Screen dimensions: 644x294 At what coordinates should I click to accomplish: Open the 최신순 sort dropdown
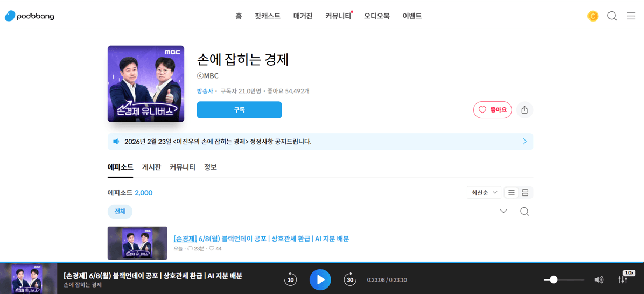tap(484, 193)
